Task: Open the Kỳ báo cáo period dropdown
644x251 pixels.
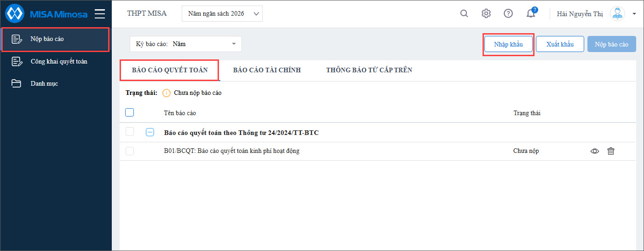Action: pos(186,44)
